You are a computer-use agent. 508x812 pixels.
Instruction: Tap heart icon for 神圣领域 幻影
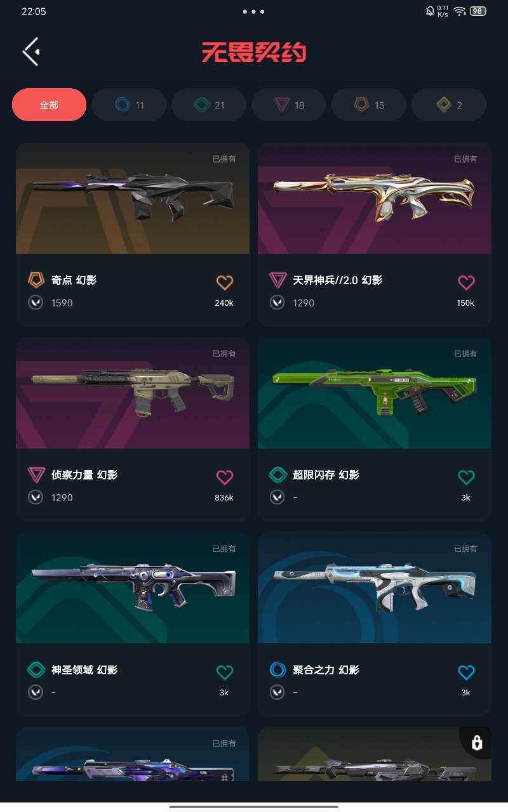[x=225, y=672]
